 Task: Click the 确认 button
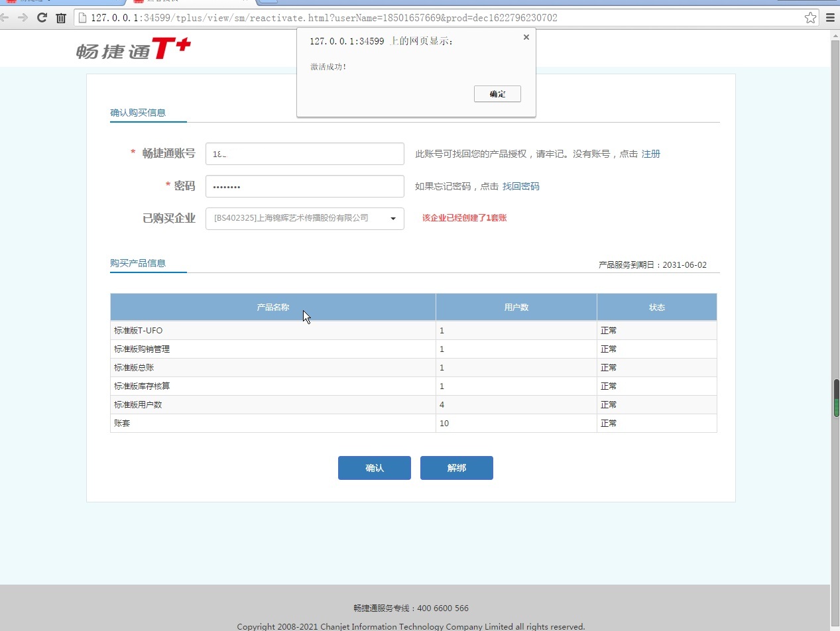click(x=375, y=468)
